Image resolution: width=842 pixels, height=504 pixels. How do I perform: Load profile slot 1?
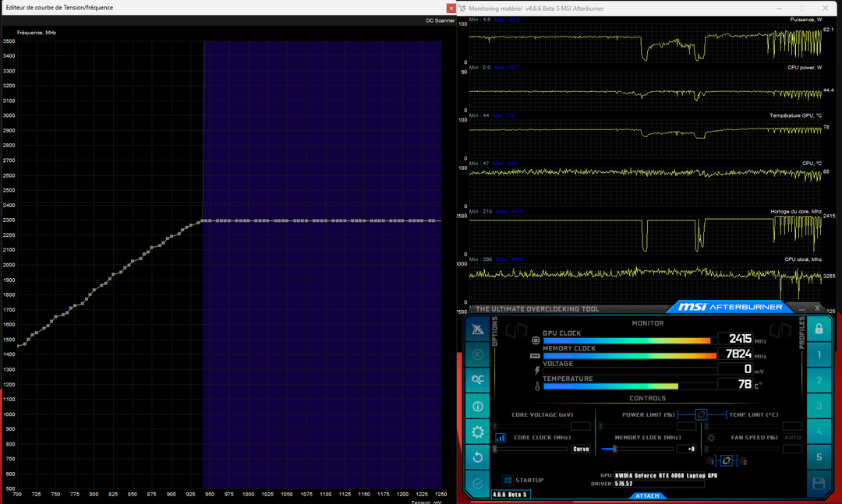coord(819,354)
